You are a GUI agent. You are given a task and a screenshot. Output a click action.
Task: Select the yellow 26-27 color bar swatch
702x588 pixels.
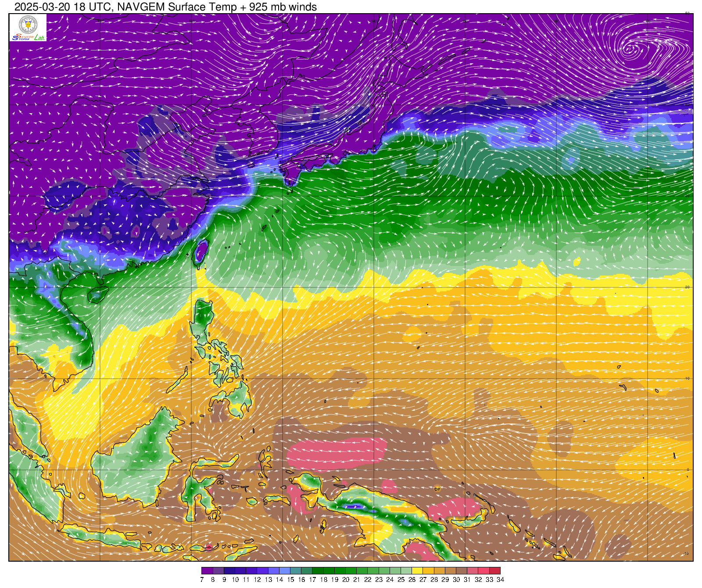tap(417, 570)
